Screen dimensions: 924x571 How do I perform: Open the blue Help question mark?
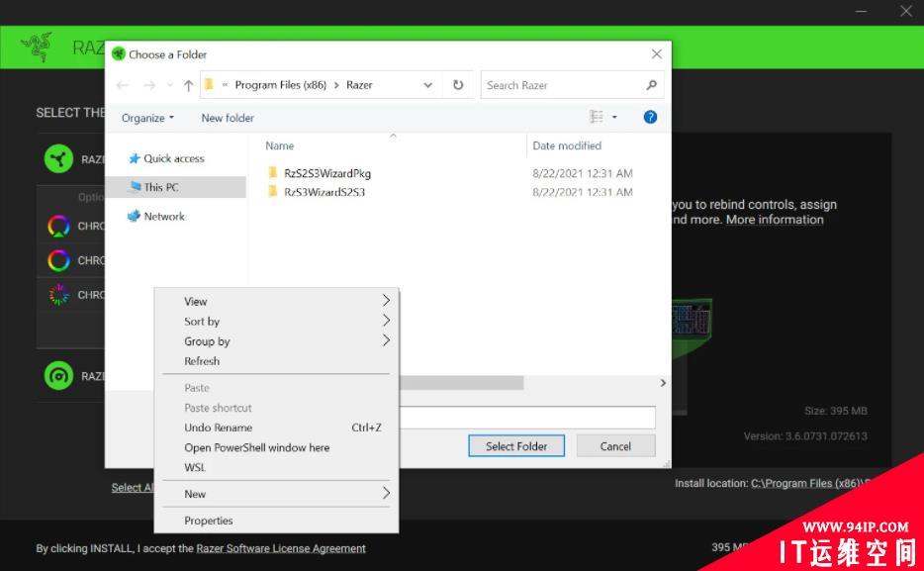click(x=650, y=117)
